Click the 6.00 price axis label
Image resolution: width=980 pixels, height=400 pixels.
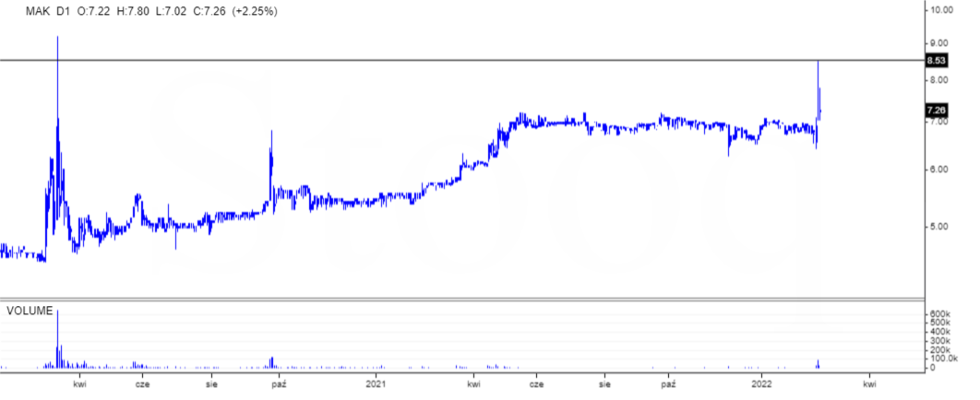(x=938, y=170)
